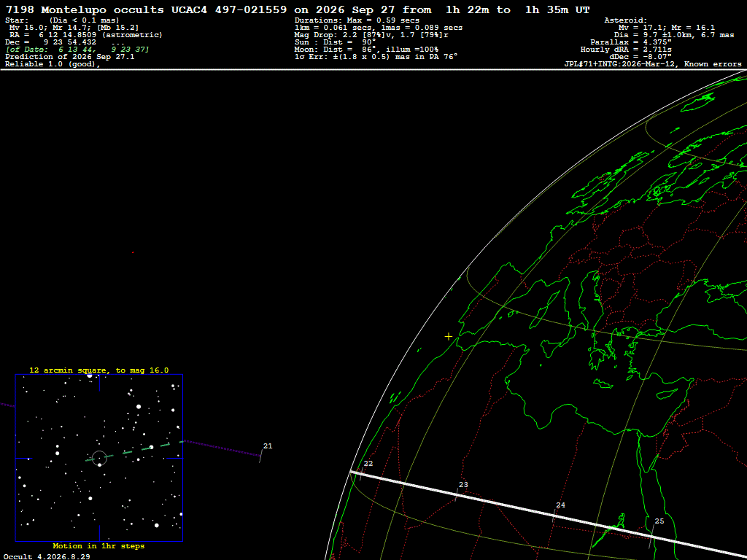This screenshot has width=747, height=560.
Task: Click the '12 arcmin square, to mag 16.0' caption
Action: (x=99, y=370)
